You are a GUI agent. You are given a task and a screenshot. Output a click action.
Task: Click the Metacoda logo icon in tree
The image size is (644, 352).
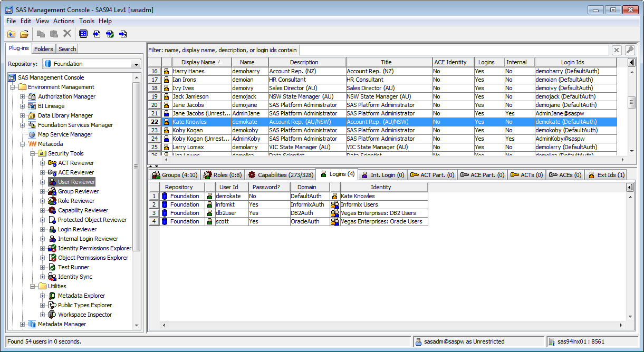[32, 144]
